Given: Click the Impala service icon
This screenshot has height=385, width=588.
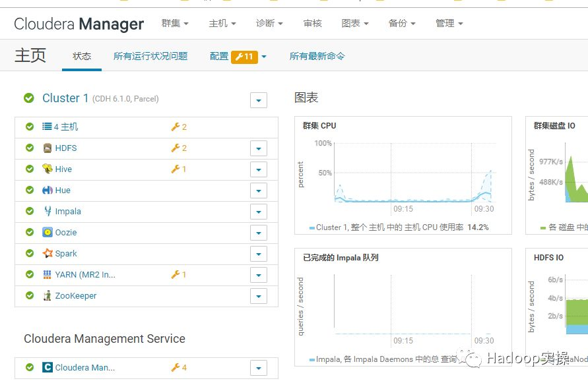Looking at the screenshot, I should pos(48,211).
